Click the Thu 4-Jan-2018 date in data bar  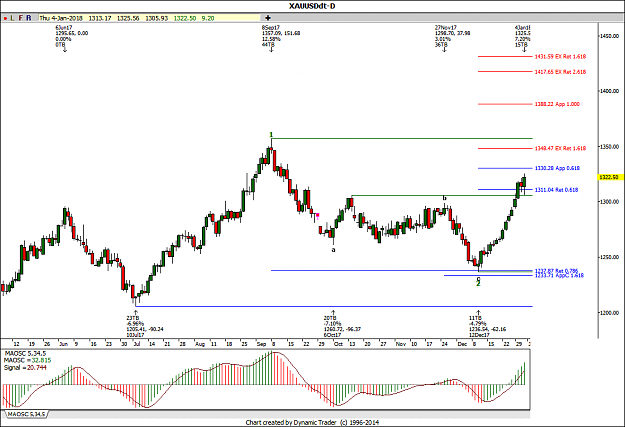coord(61,18)
